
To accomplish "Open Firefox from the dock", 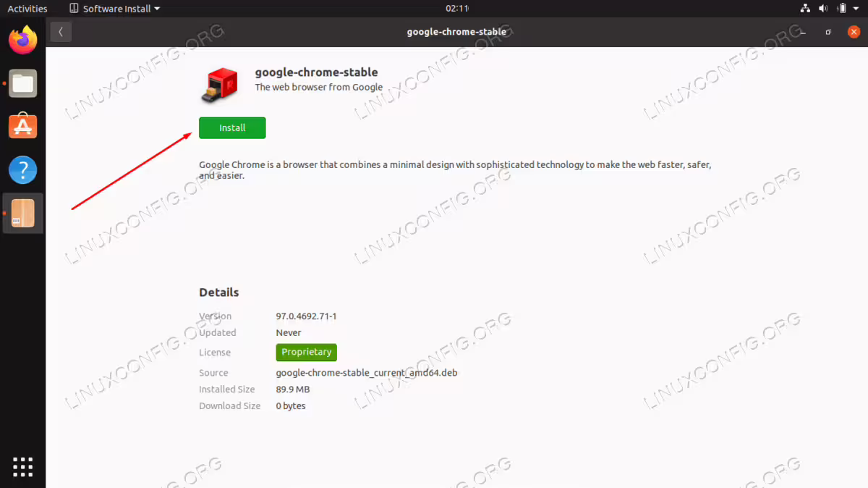I will (x=23, y=40).
